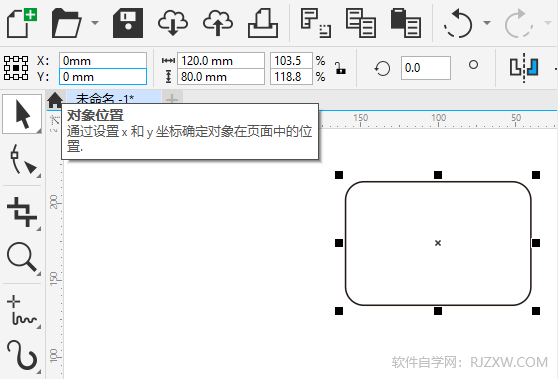
Task: Click the vertical scale field 118.8
Action: [x=291, y=77]
